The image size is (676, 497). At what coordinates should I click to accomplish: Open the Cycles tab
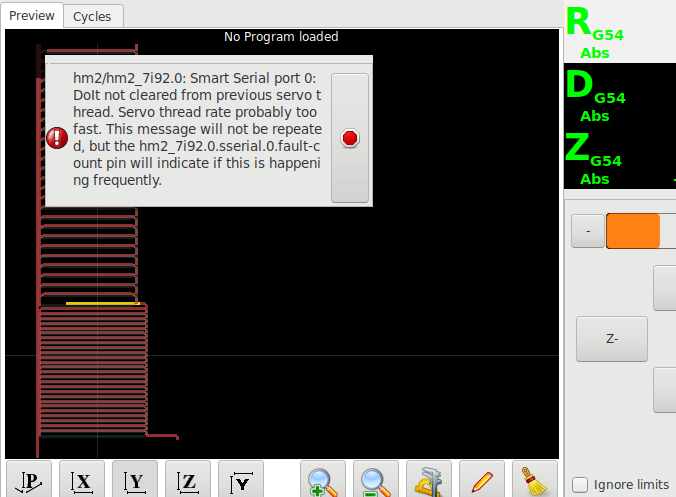92,17
